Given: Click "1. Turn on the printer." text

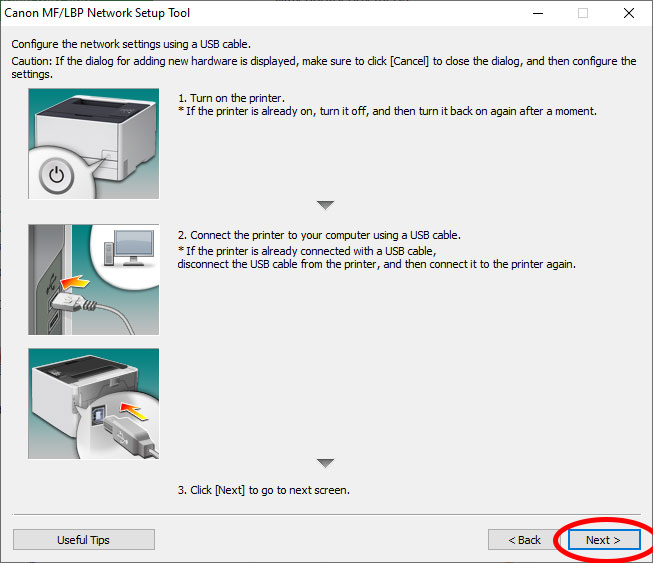Looking at the screenshot, I should coord(232,98).
